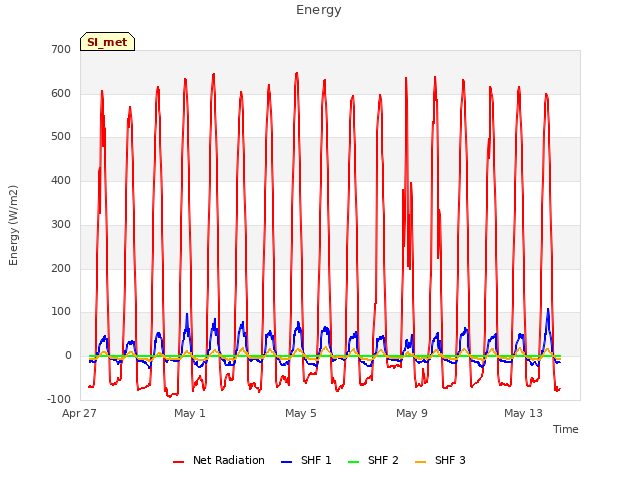Click the green SHF 2 legend swatch
Image resolution: width=640 pixels, height=480 pixels.
353,462
